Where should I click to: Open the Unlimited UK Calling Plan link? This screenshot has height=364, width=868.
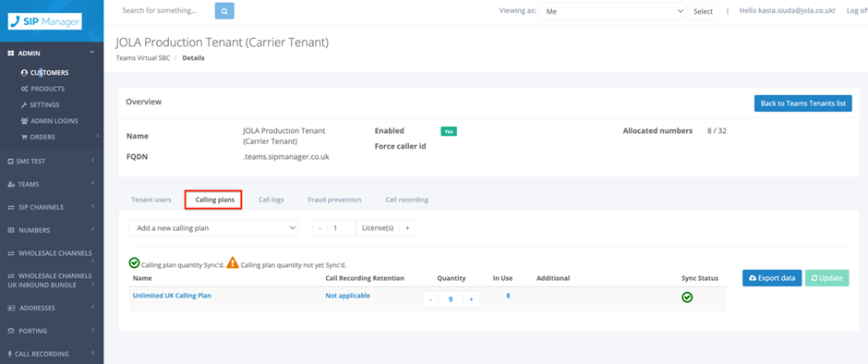tap(172, 296)
